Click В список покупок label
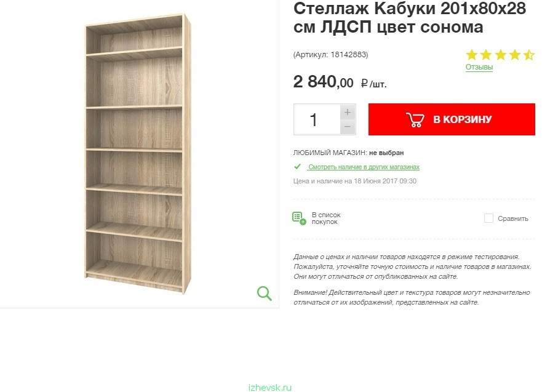The height and width of the screenshot is (392, 542). click(326, 218)
